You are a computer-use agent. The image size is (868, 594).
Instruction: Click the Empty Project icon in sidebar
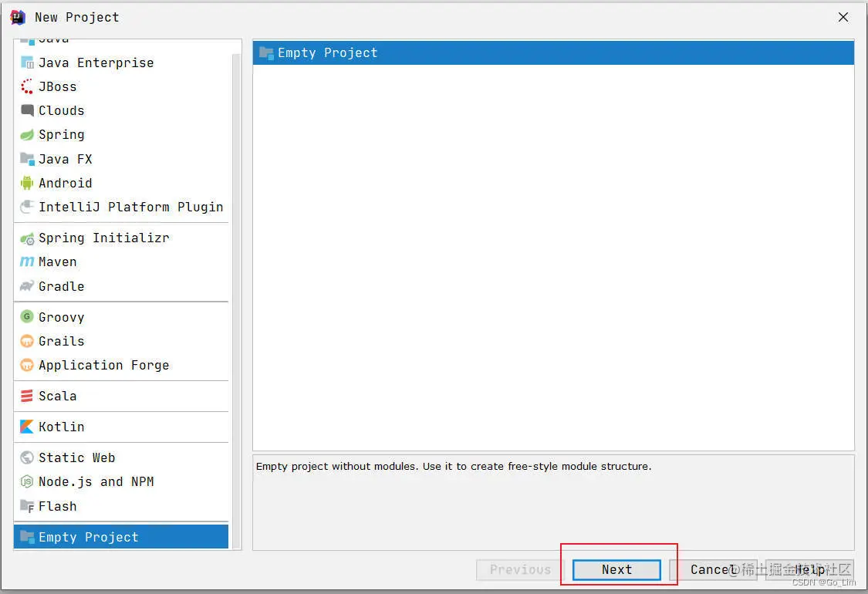point(26,536)
